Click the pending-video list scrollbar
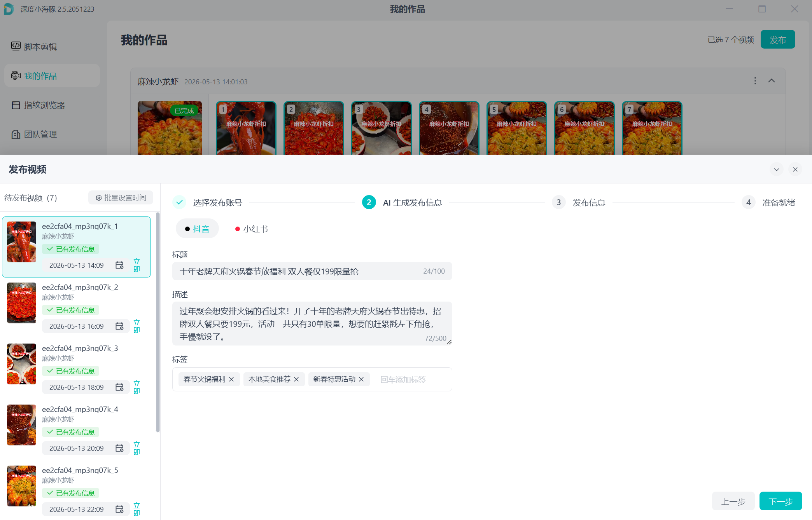The height and width of the screenshot is (520, 812). pos(157,322)
